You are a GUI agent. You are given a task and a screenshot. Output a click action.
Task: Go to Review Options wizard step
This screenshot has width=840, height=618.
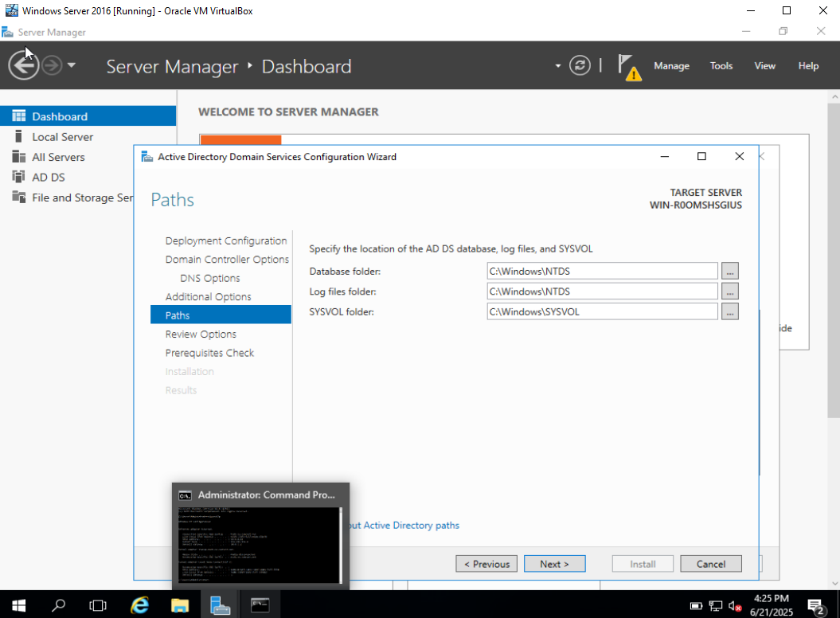[201, 334]
